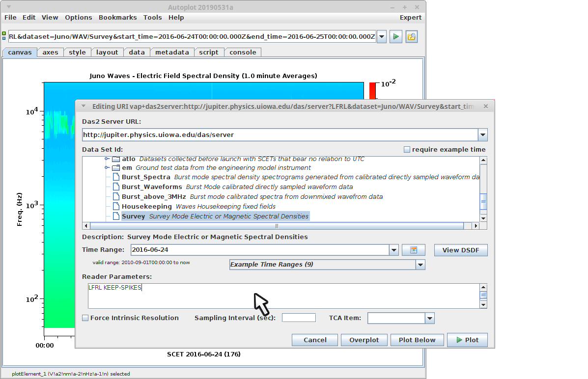
Task: Select the Burst_Waveforms dataset row
Action: coord(237,187)
